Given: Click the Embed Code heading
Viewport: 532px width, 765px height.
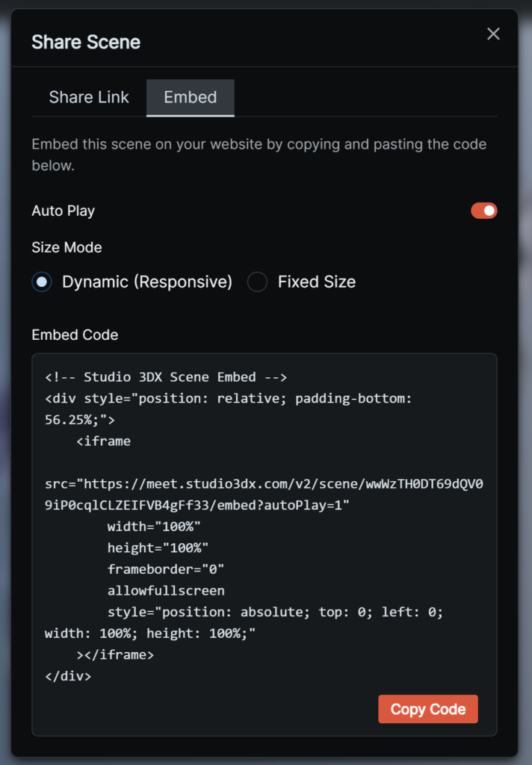Looking at the screenshot, I should tap(75, 335).
